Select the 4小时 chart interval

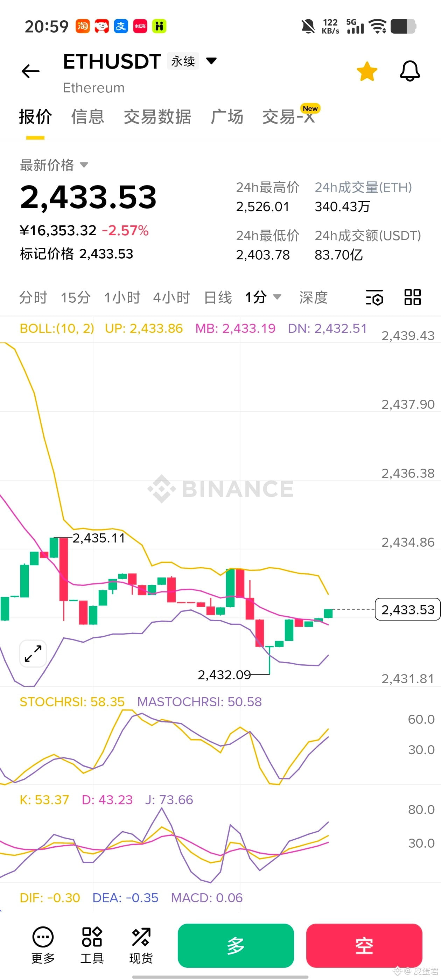(171, 297)
